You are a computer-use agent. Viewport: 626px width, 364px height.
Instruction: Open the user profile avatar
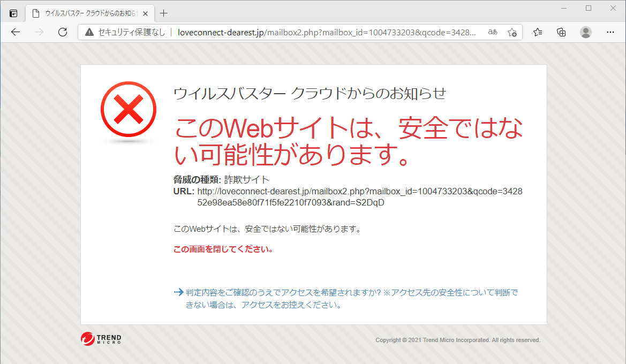tap(586, 32)
